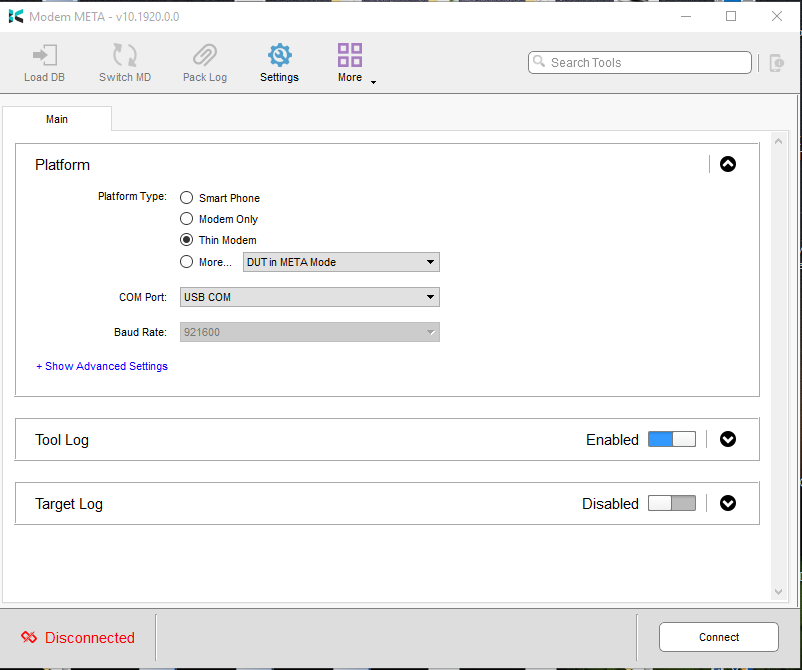Select the Modem Only platform type

[187, 219]
